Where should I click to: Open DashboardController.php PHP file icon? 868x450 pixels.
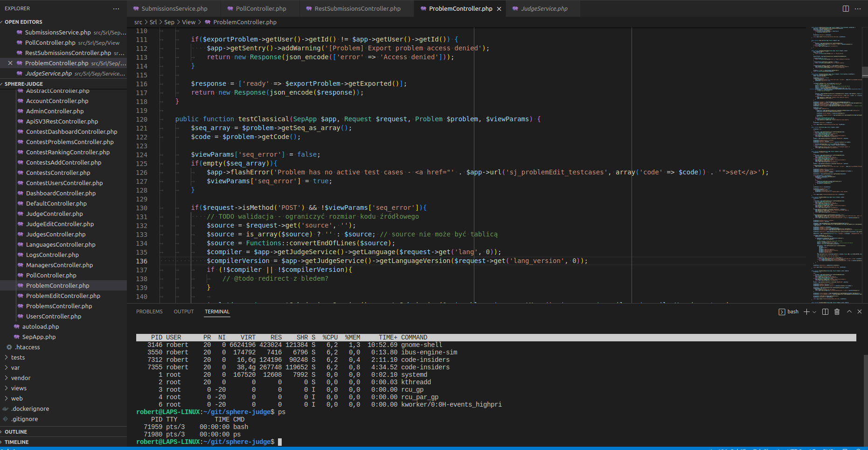point(20,194)
